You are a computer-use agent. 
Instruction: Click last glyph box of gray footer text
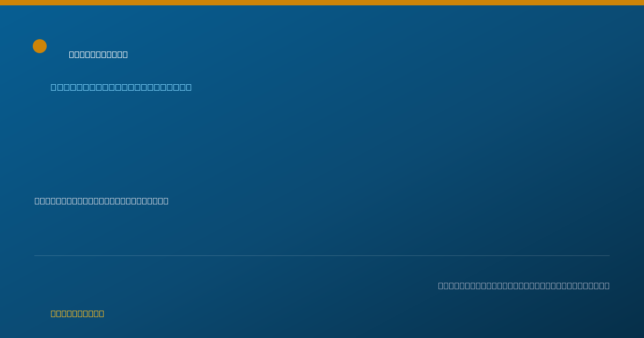click(x=607, y=285)
